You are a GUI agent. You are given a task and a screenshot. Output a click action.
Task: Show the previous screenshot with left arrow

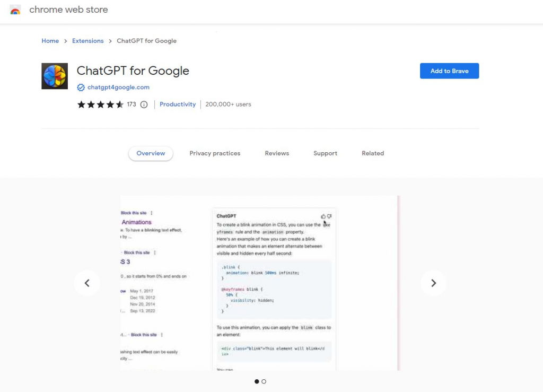(87, 283)
